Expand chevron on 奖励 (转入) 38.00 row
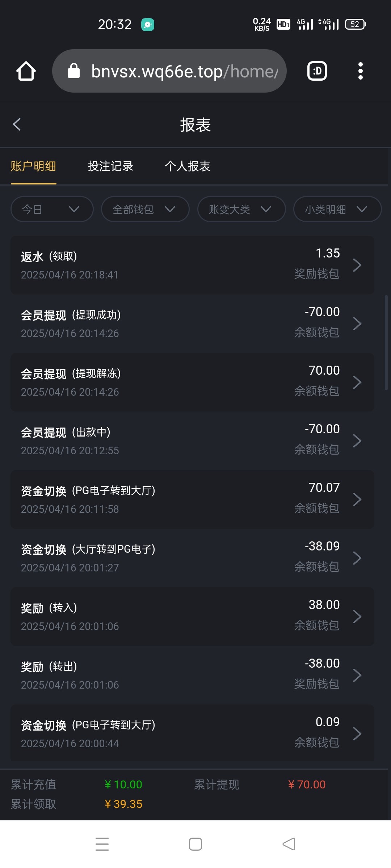This screenshot has height=868, width=391. [x=357, y=617]
